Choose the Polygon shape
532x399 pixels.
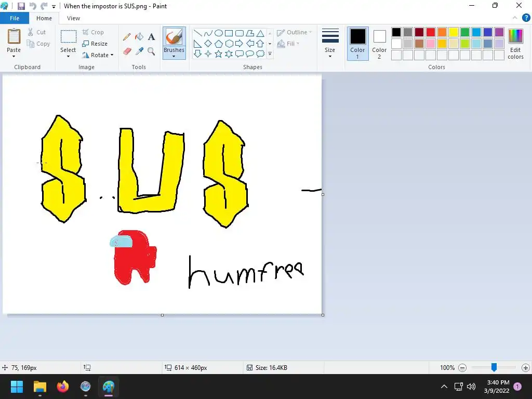pos(250,33)
